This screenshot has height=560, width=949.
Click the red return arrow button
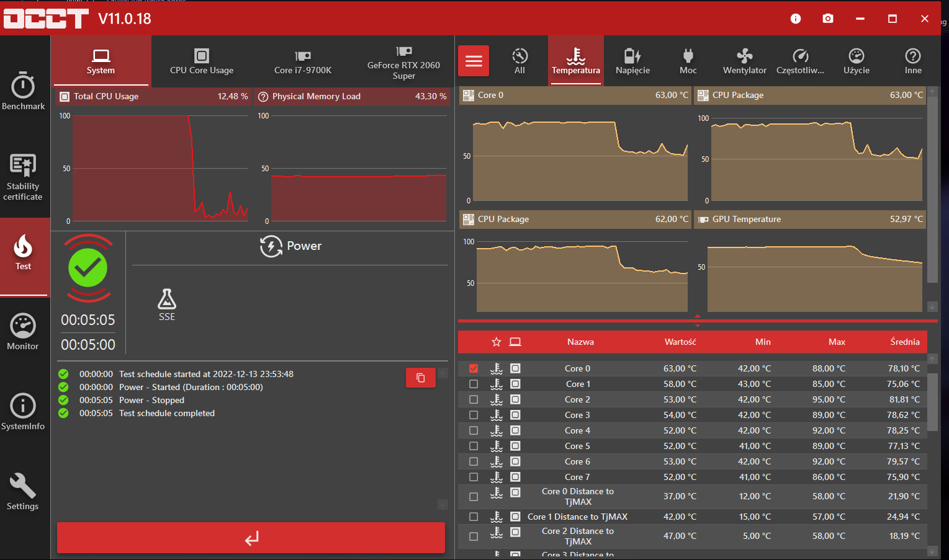click(x=251, y=538)
